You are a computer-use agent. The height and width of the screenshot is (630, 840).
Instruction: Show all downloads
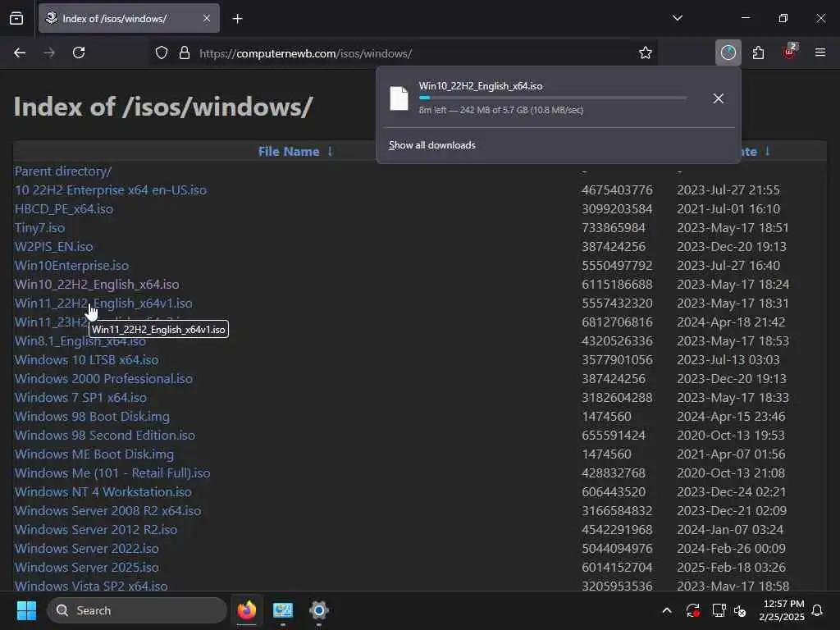[431, 145]
